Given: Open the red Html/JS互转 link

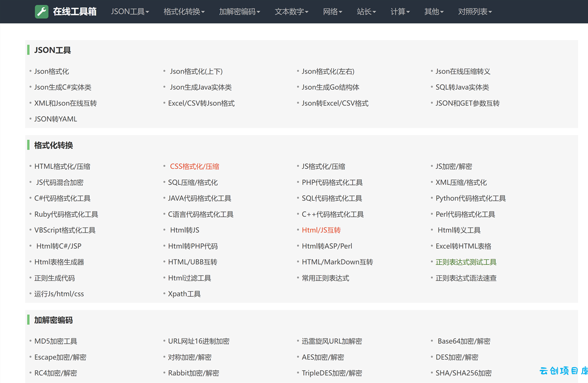Looking at the screenshot, I should coord(321,230).
